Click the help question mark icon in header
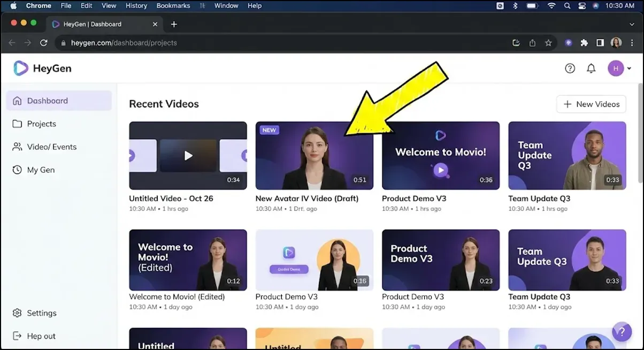The height and width of the screenshot is (350, 644). pyautogui.click(x=570, y=68)
